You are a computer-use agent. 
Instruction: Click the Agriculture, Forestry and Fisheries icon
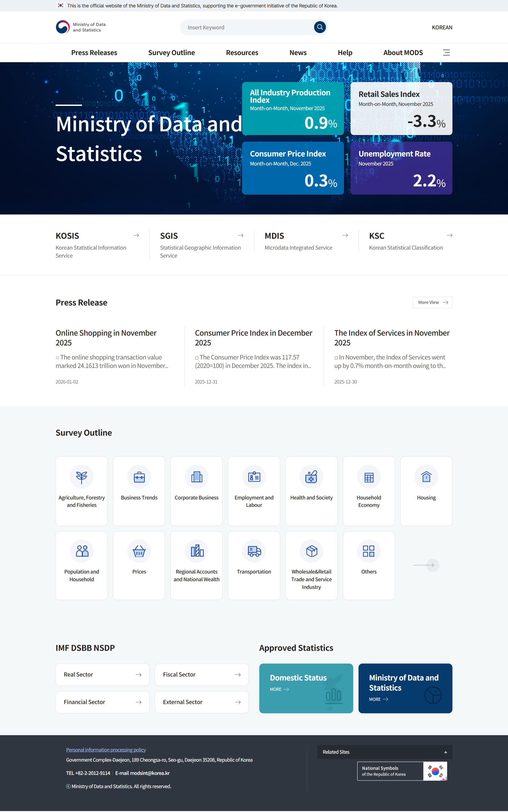[82, 477]
